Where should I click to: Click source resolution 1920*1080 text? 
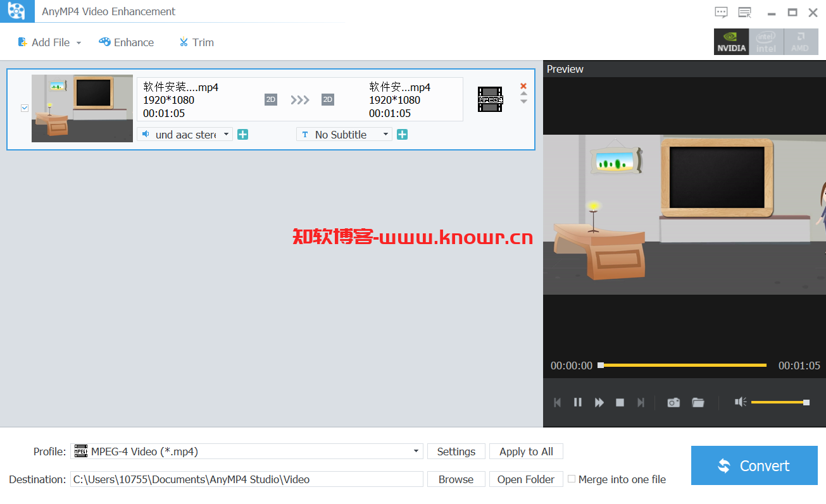coord(169,100)
